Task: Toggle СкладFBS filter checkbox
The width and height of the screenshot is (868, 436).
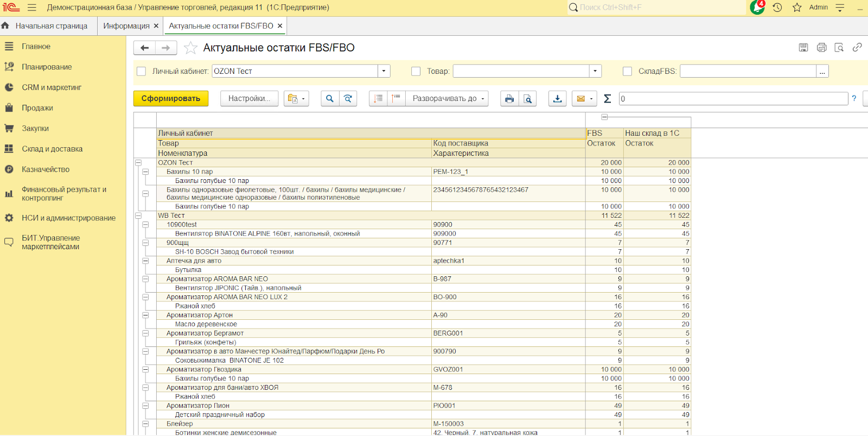Action: [x=628, y=71]
